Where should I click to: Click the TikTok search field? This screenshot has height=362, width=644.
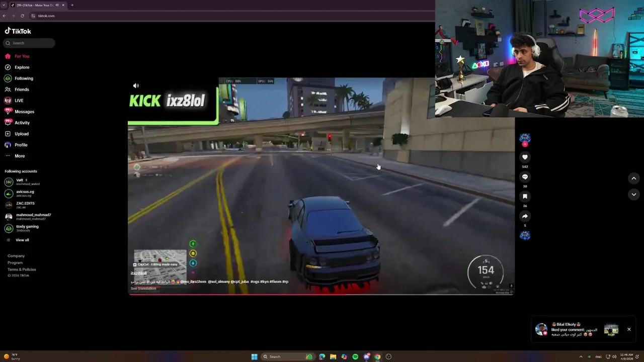click(x=29, y=43)
